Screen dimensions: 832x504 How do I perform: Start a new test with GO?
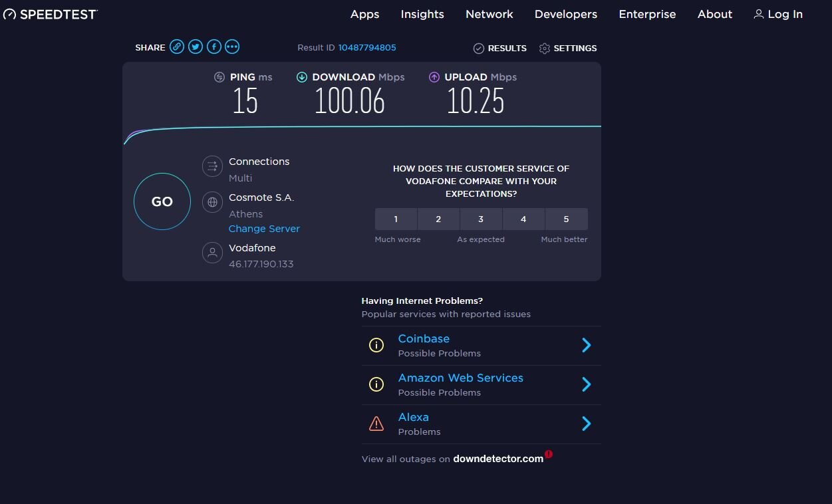(x=162, y=201)
